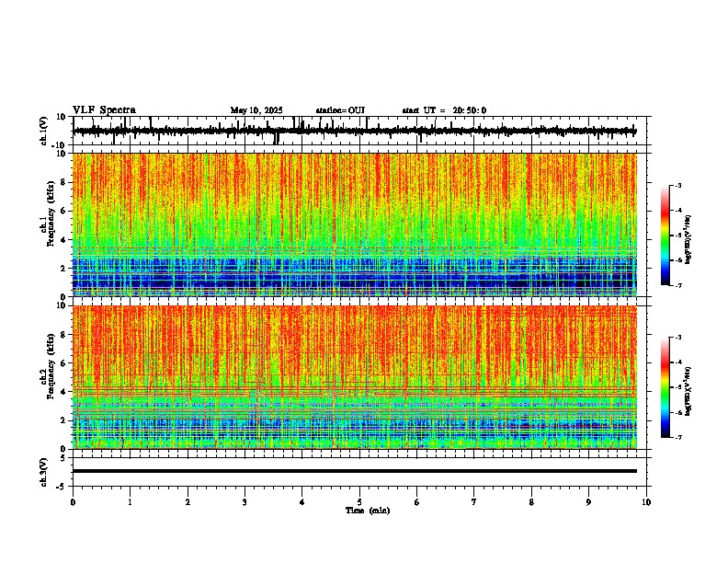Click the date "May 10, 2025"
The image size is (728, 563).
[256, 110]
